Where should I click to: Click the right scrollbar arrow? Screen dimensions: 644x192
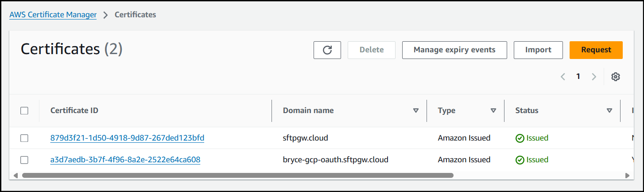(x=627, y=176)
